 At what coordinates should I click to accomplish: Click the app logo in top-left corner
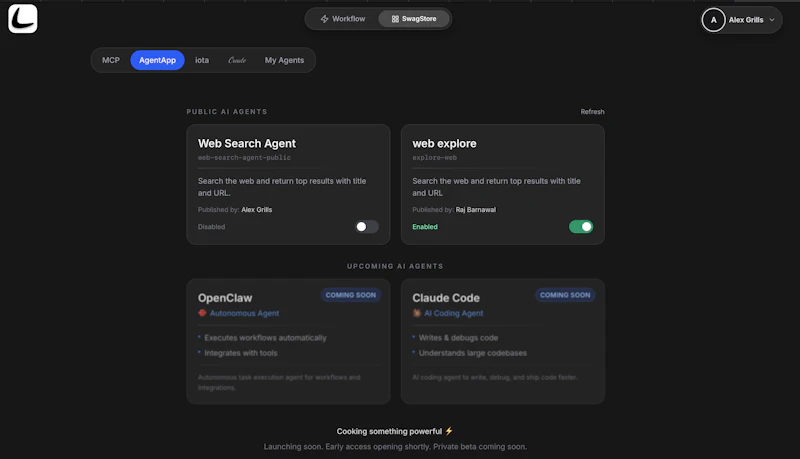coord(22,19)
